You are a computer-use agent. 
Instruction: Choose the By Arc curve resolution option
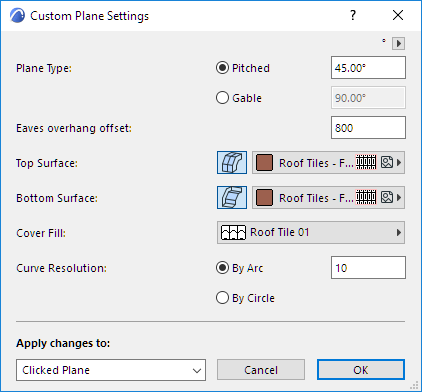tap(222, 268)
